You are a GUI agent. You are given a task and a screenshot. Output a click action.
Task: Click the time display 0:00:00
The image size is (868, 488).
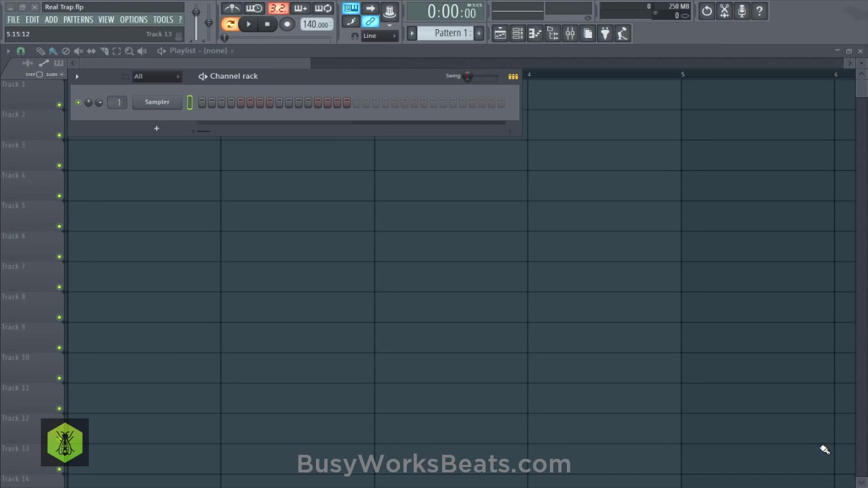pyautogui.click(x=446, y=12)
